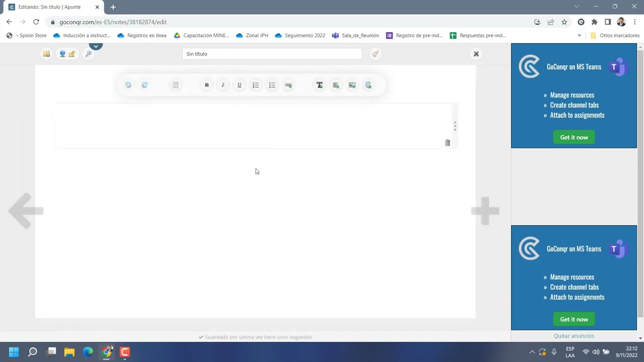The width and height of the screenshot is (644, 362).
Task: Add a text paragraph block
Action: 336,85
